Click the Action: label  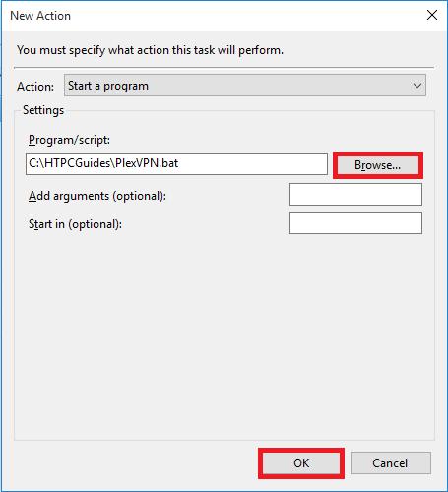(x=35, y=87)
